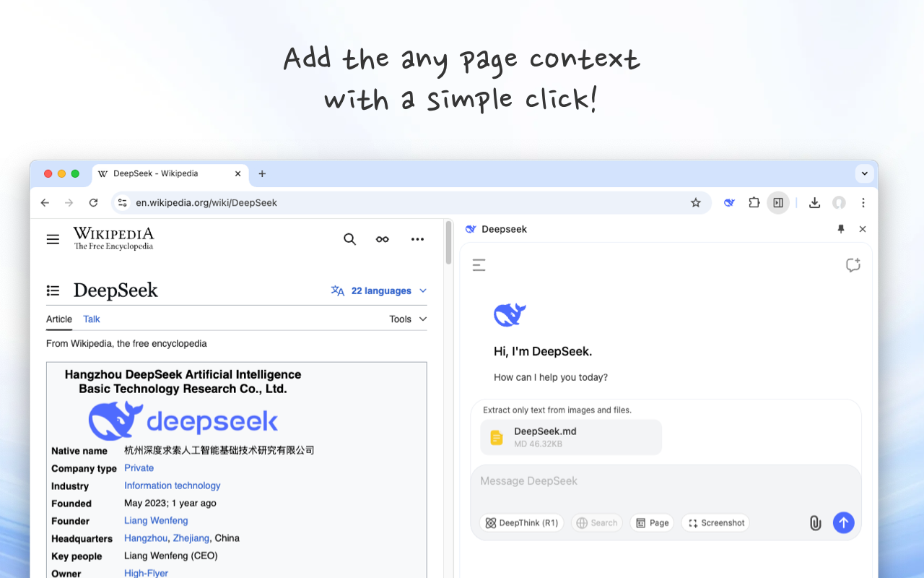Click the Wikipedia logo link
The height and width of the screenshot is (578, 924).
(113, 238)
